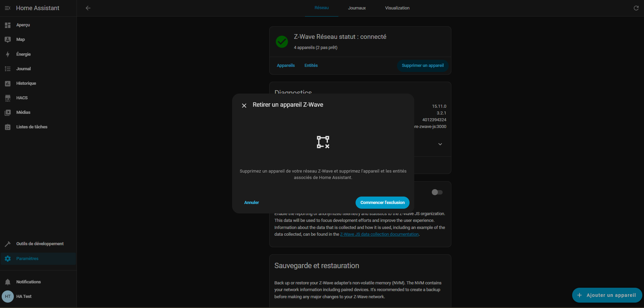Image resolution: width=644 pixels, height=308 pixels.
Task: Open the Paramètres gear item
Action: 27,259
